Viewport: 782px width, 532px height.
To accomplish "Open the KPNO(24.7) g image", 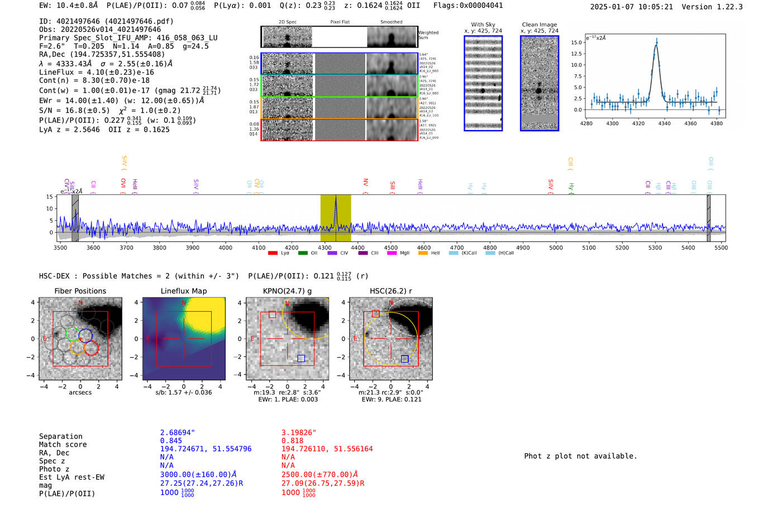I will point(288,339).
